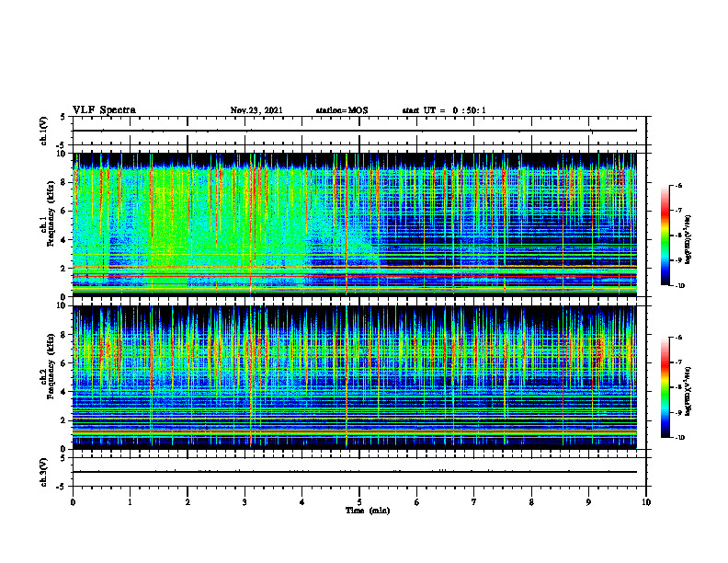Click the "10" tick on the time axis
The height and width of the screenshot is (563, 728).
(646, 502)
